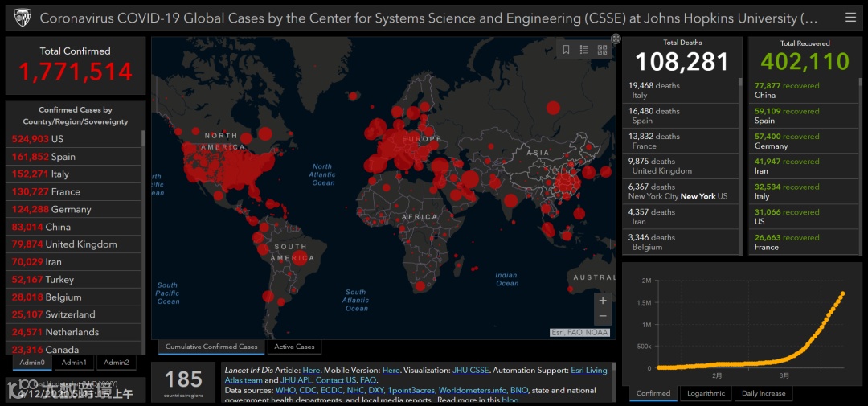Click 9,875 deaths United Kingdom entry
The height and width of the screenshot is (406, 868).
[x=682, y=166]
